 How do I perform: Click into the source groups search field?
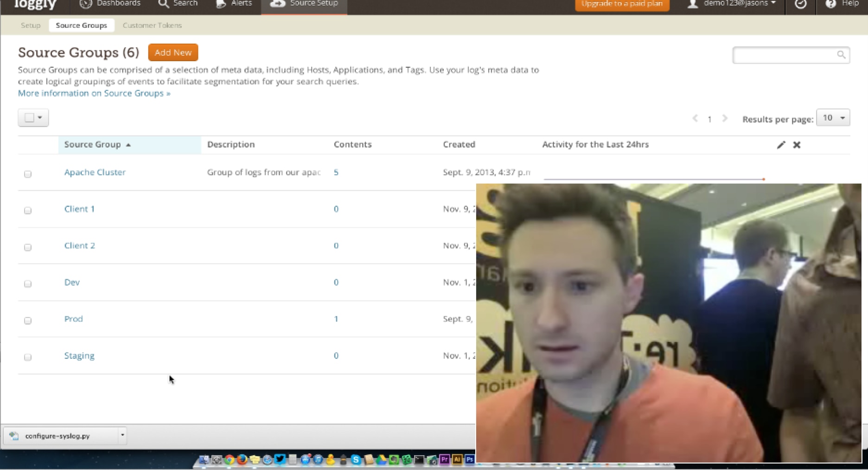click(784, 55)
